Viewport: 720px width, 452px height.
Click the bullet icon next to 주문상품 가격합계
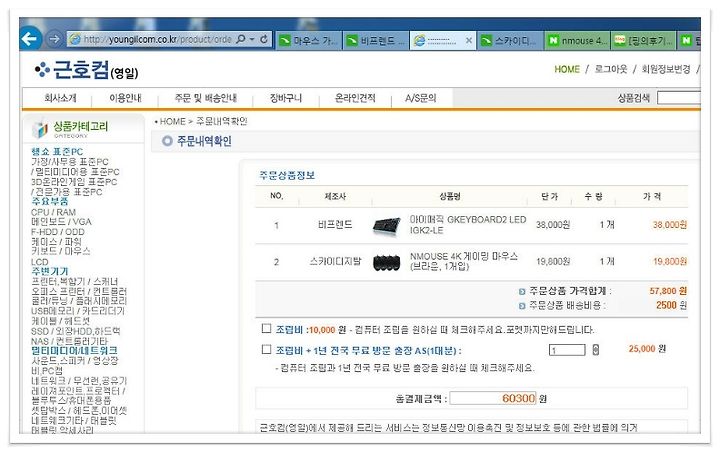(522, 292)
